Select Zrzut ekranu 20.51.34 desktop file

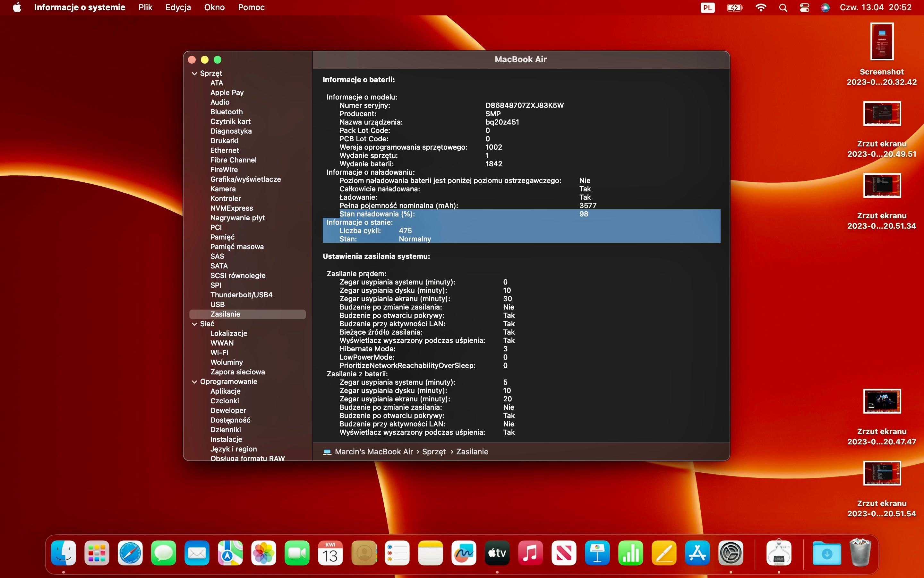tap(882, 202)
